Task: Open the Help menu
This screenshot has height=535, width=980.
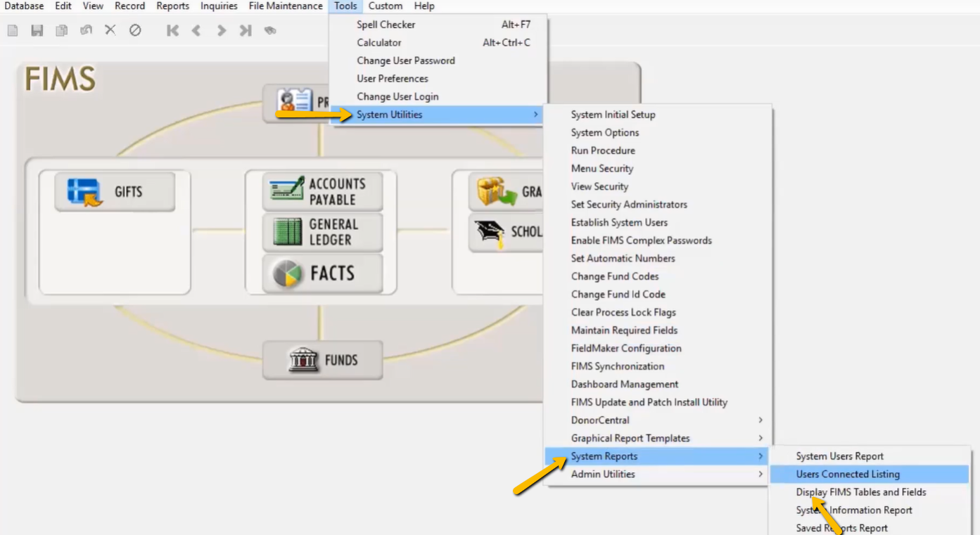Action: (424, 6)
